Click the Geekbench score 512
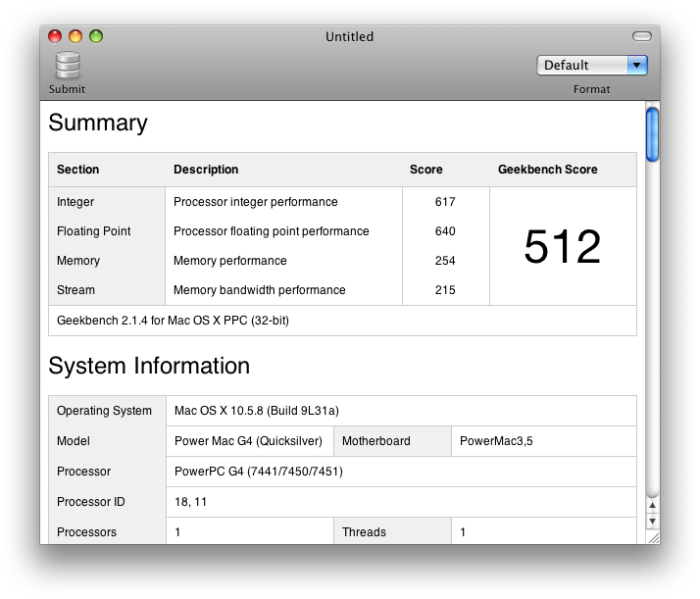Image resolution: width=700 pixels, height=599 pixels. 563,246
